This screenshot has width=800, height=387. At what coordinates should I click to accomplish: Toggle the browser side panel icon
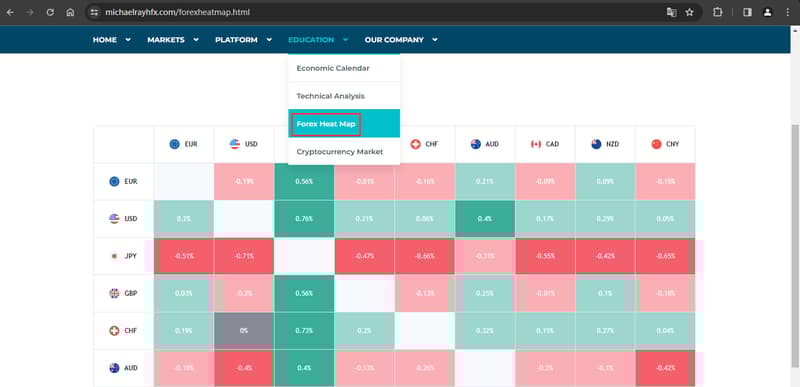747,12
